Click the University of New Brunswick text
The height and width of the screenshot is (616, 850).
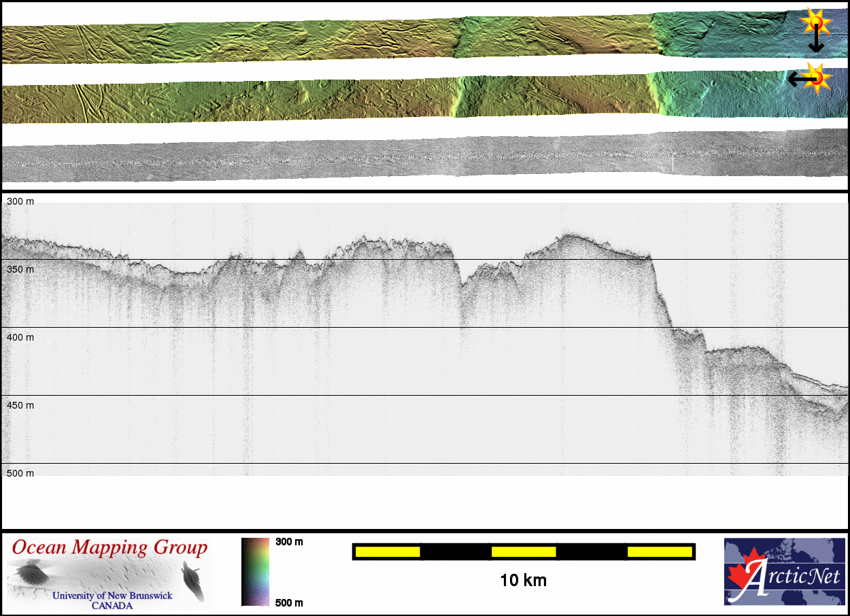tap(112, 596)
